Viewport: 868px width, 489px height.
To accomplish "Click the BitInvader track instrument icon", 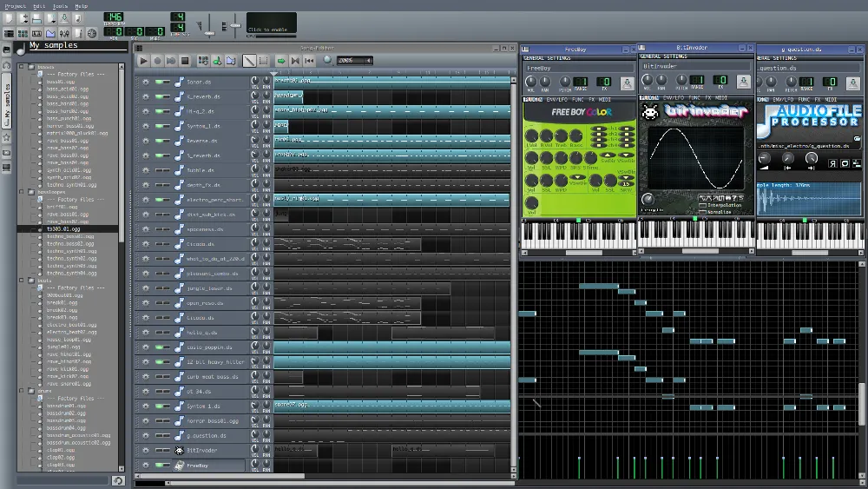I will pyautogui.click(x=179, y=450).
